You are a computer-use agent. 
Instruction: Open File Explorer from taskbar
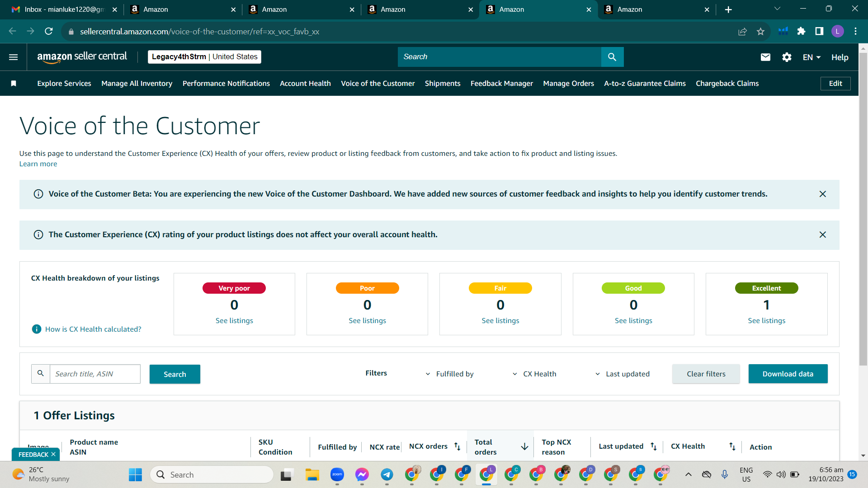point(312,475)
